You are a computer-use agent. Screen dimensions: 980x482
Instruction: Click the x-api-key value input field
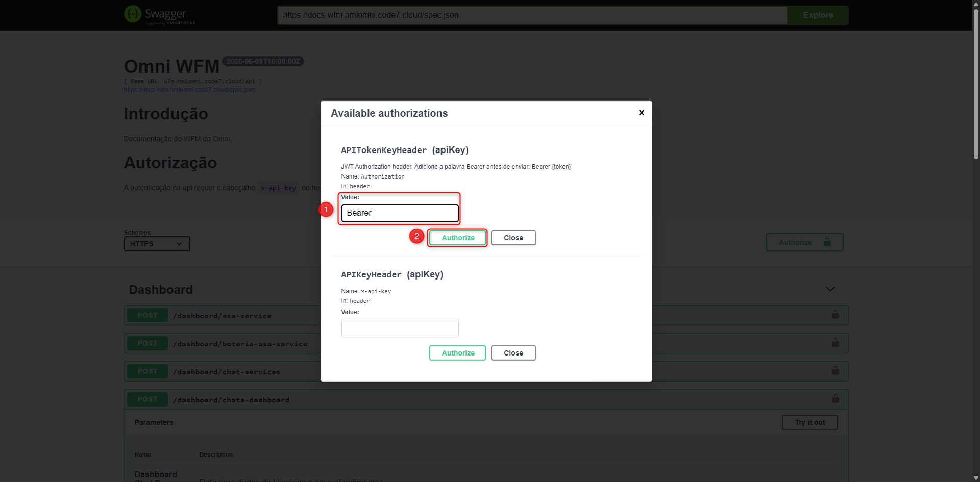[400, 328]
